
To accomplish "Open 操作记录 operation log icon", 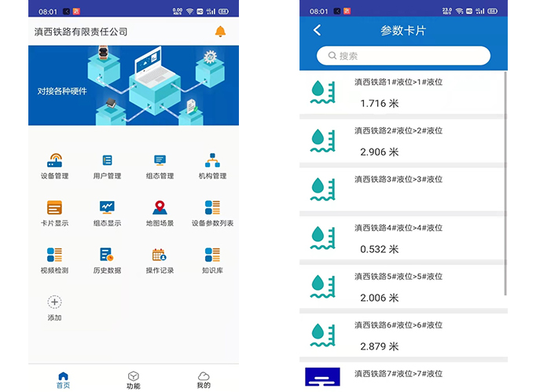I will point(160,255).
